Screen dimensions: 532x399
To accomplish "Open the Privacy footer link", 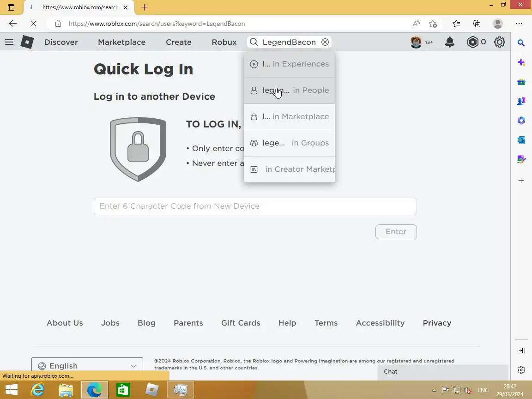I will 437,323.
